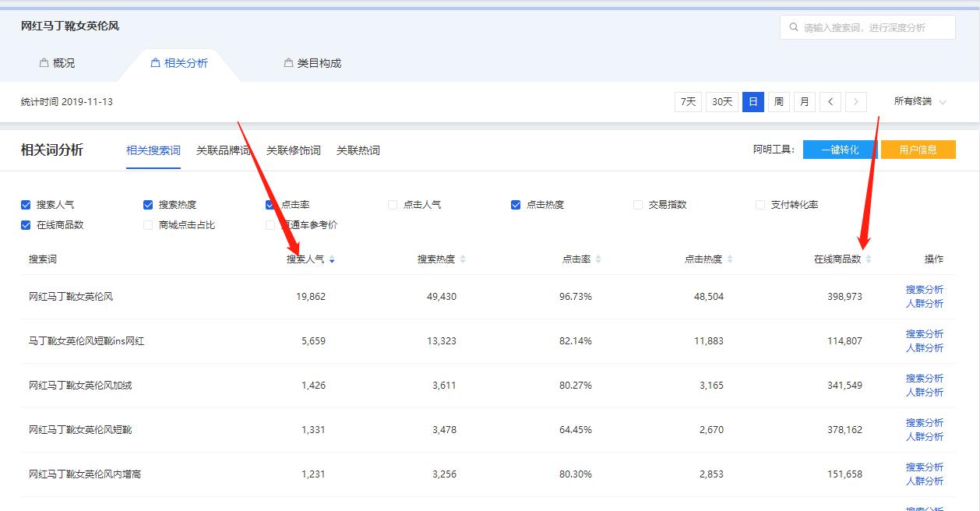The image size is (980, 511).
Task: Enable the 交易指数 checkbox
Action: 637,204
